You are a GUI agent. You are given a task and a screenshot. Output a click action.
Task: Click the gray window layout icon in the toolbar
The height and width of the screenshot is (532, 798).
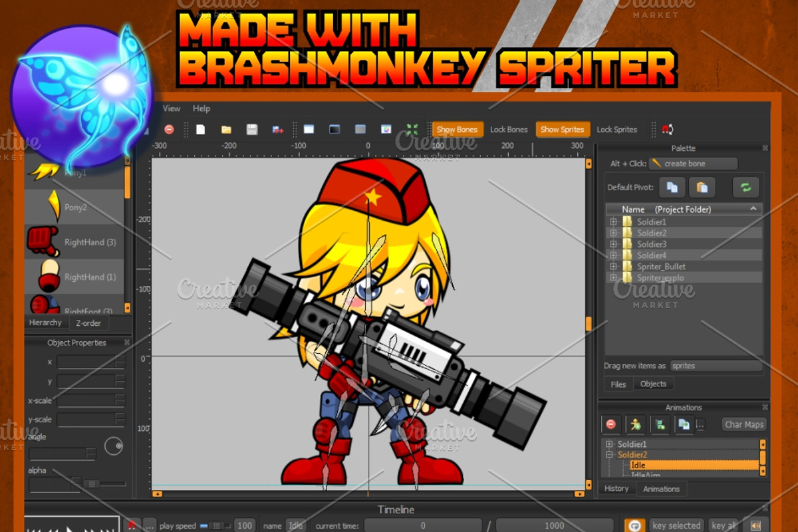pos(360,129)
